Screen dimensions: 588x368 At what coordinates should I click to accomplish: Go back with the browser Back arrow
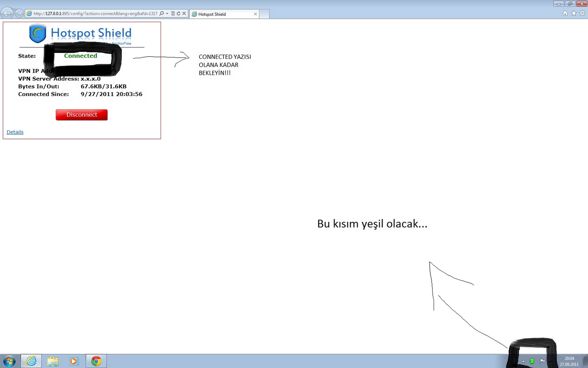(7, 14)
